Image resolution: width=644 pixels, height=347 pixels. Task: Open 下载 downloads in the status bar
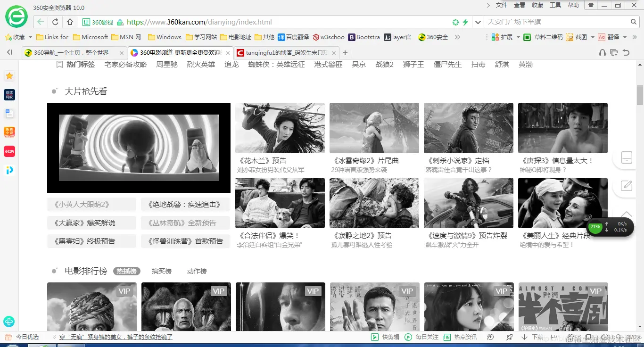click(x=533, y=337)
